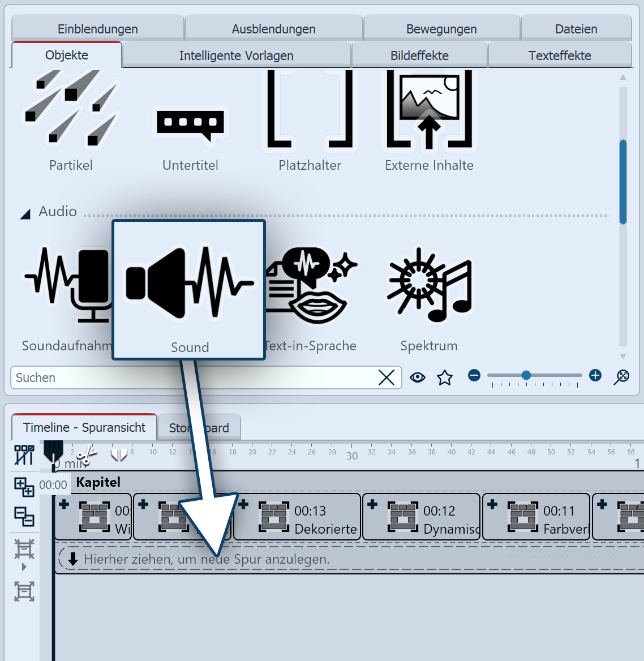The image size is (644, 661).
Task: Click the magnifier reset zoom icon
Action: click(621, 376)
